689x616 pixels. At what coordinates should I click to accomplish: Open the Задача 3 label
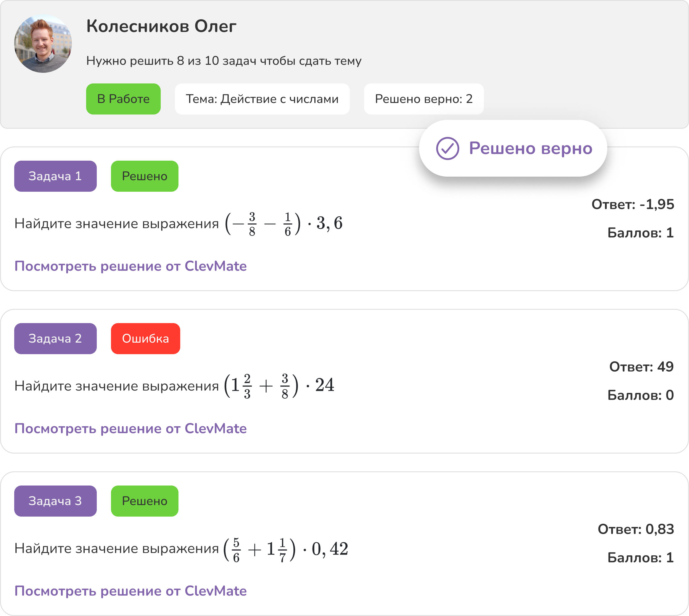56,501
